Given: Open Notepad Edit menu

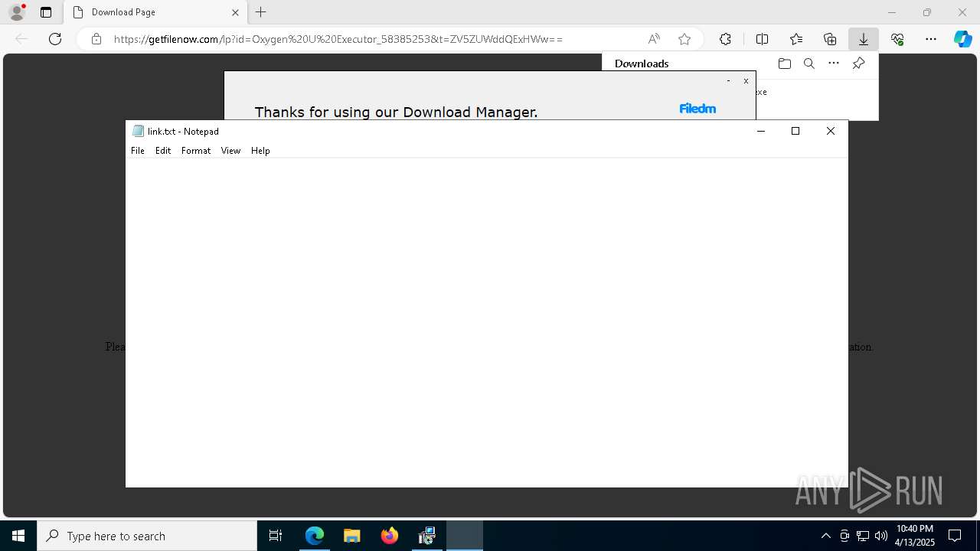Looking at the screenshot, I should click(x=163, y=151).
